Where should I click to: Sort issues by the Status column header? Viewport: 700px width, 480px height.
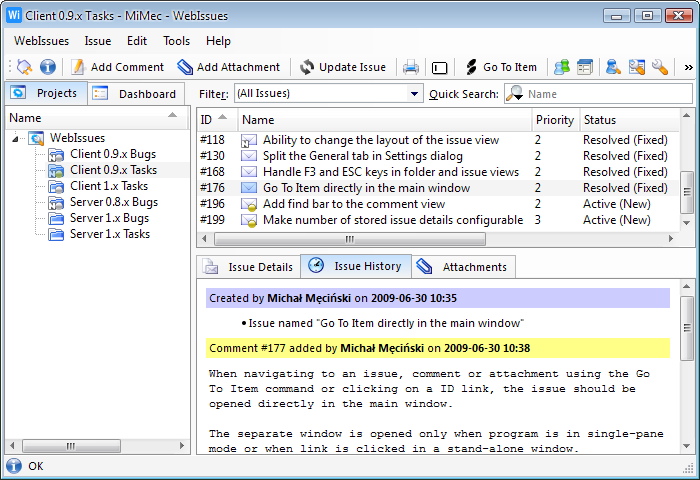pos(629,120)
